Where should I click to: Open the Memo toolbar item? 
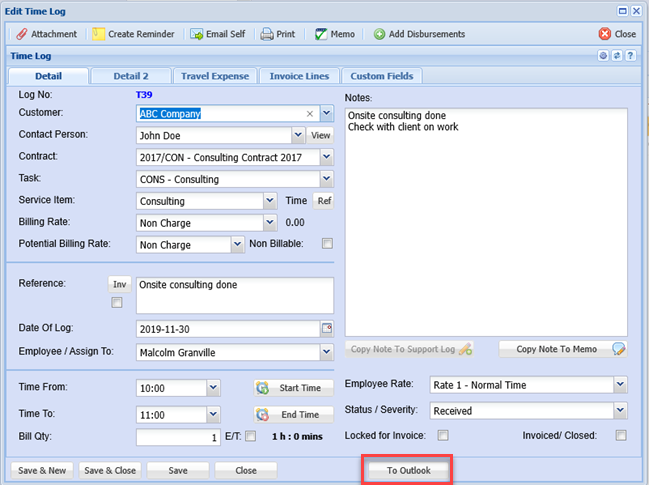335,34
